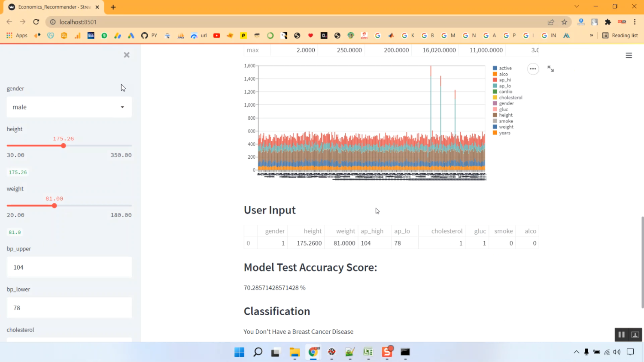Expand the gender dropdown showing male
Viewport: 644px width, 362px height.
(69, 107)
